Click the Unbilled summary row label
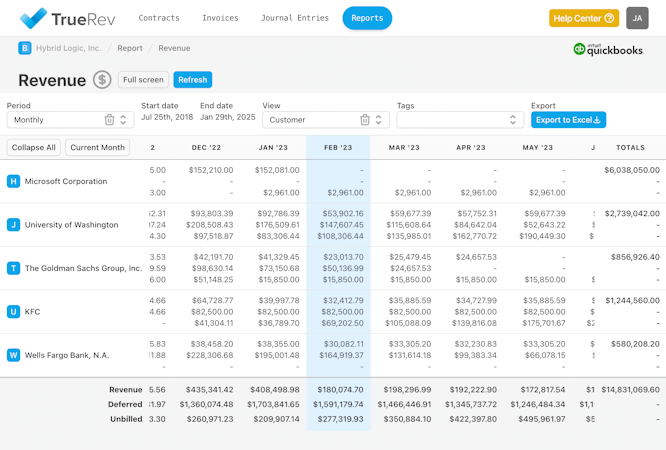666x450 pixels. tap(126, 419)
